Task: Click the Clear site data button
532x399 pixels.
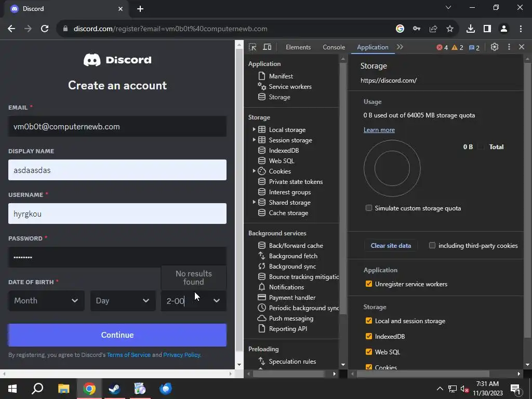Action: pos(391,246)
